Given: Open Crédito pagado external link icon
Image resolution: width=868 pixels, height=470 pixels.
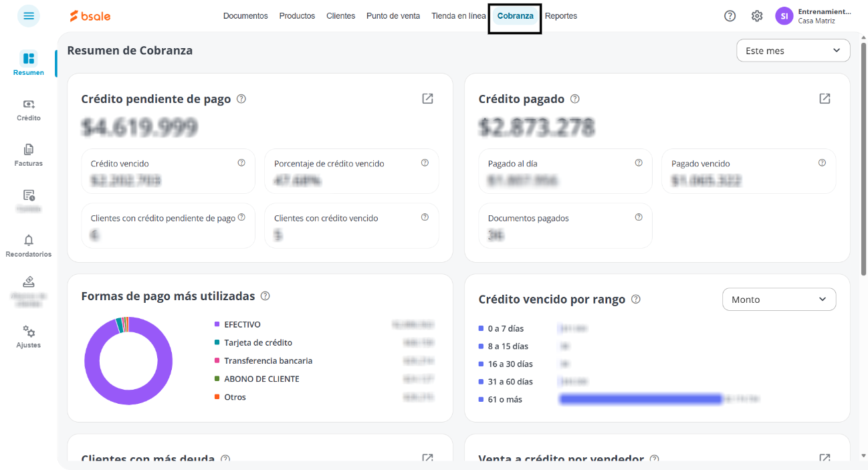Looking at the screenshot, I should (825, 99).
